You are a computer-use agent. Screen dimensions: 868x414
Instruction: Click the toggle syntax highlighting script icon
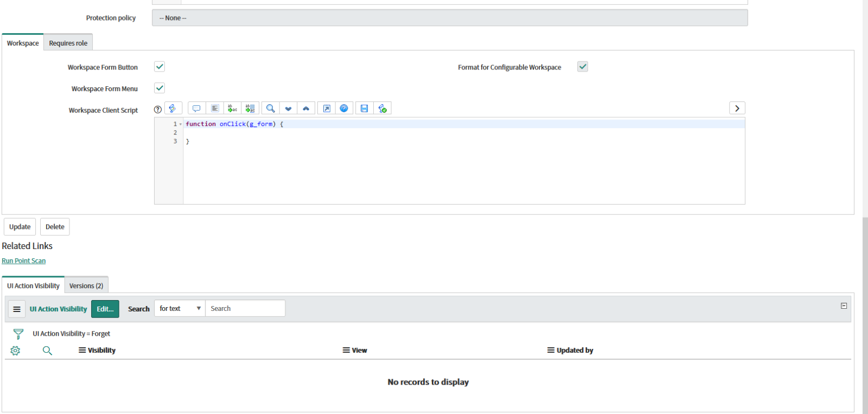173,109
